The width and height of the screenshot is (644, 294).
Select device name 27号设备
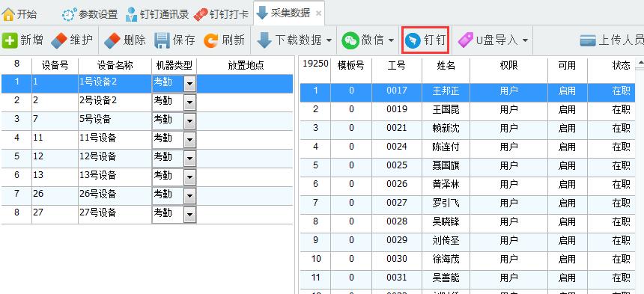point(98,212)
